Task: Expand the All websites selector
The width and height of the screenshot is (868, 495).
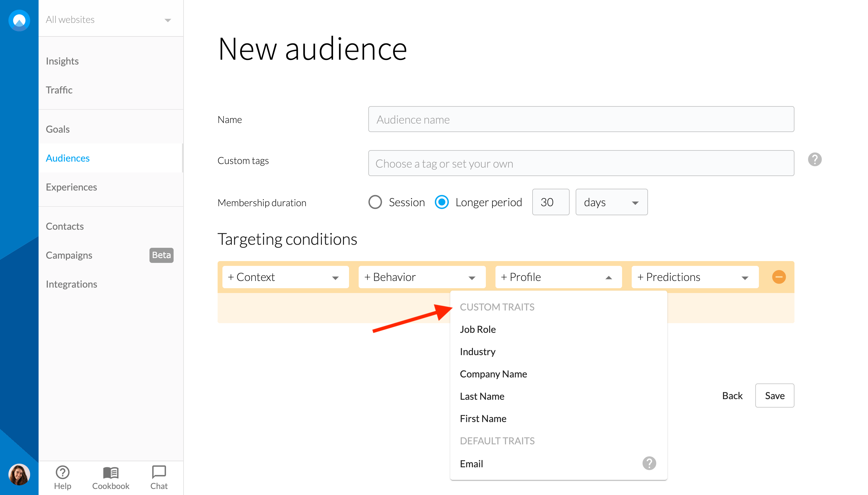Action: [x=109, y=20]
